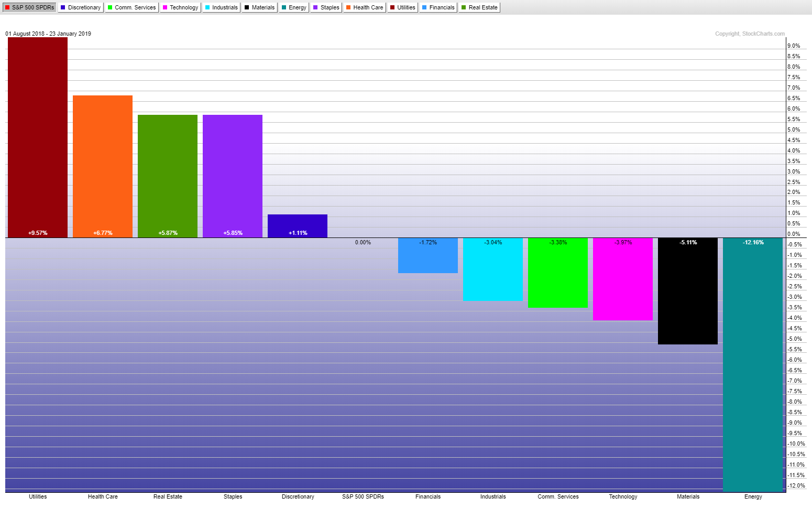Click the +5.85% value label
This screenshot has height=508, width=812.
[x=233, y=233]
